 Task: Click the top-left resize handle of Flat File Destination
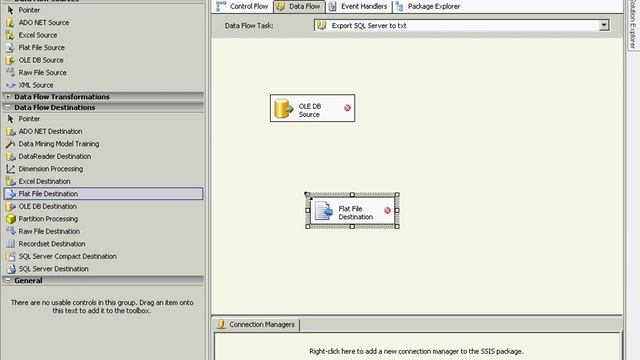pos(308,195)
